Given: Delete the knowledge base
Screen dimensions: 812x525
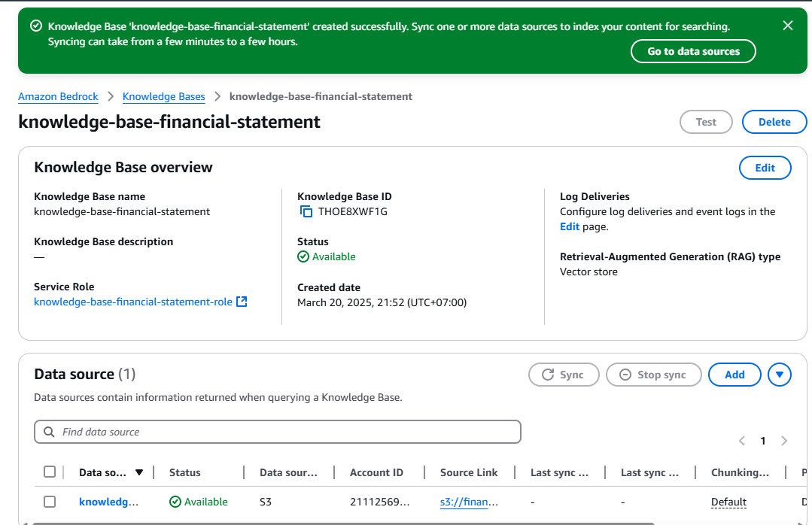Looking at the screenshot, I should click(x=774, y=122).
